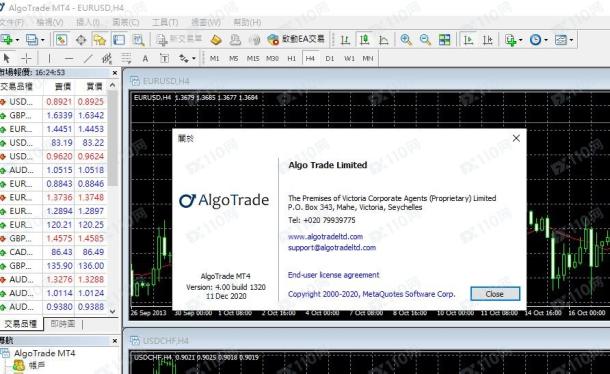Viewport: 610px width, 374px height.
Task: Open the Indicators list green-plus icon
Action: [x=510, y=40]
